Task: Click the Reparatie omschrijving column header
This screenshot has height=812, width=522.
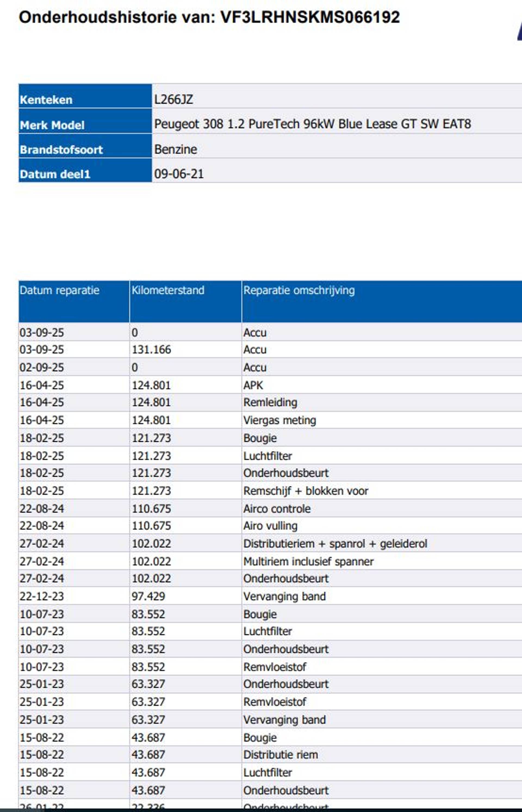Action: pos(299,290)
